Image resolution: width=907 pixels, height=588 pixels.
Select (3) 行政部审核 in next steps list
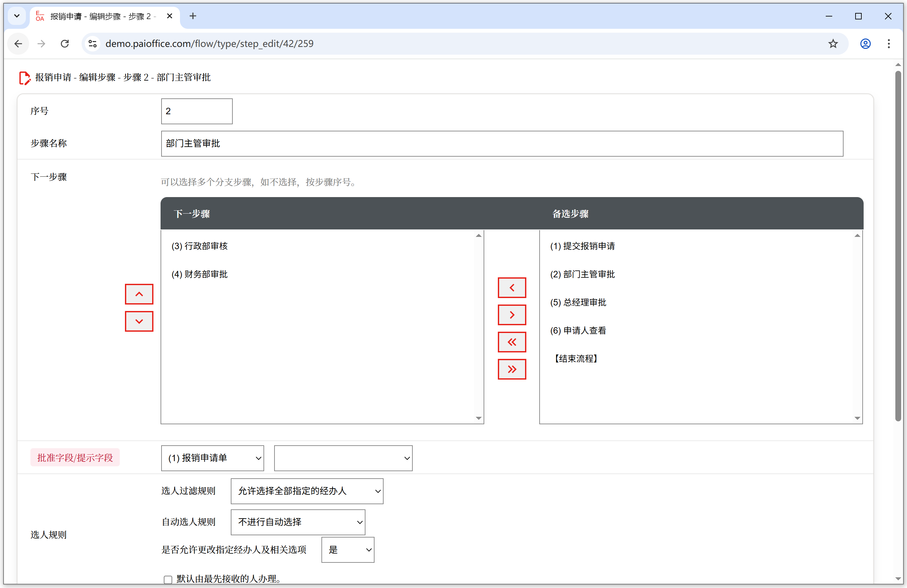(x=200, y=246)
